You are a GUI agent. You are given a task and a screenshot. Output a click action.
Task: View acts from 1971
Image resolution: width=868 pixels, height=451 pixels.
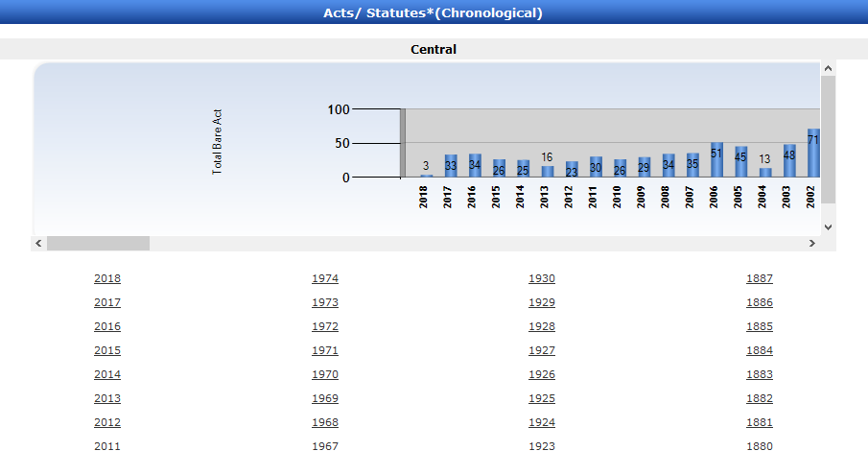coord(325,351)
